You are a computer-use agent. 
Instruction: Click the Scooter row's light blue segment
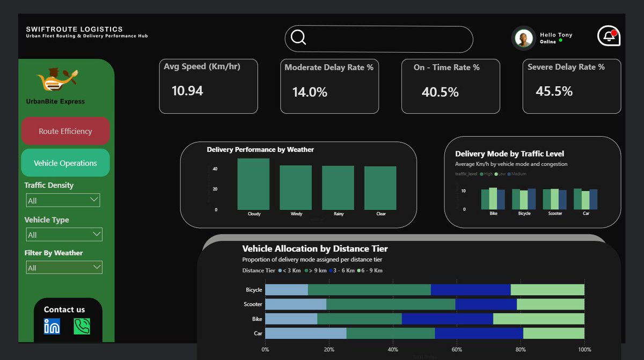click(x=296, y=304)
